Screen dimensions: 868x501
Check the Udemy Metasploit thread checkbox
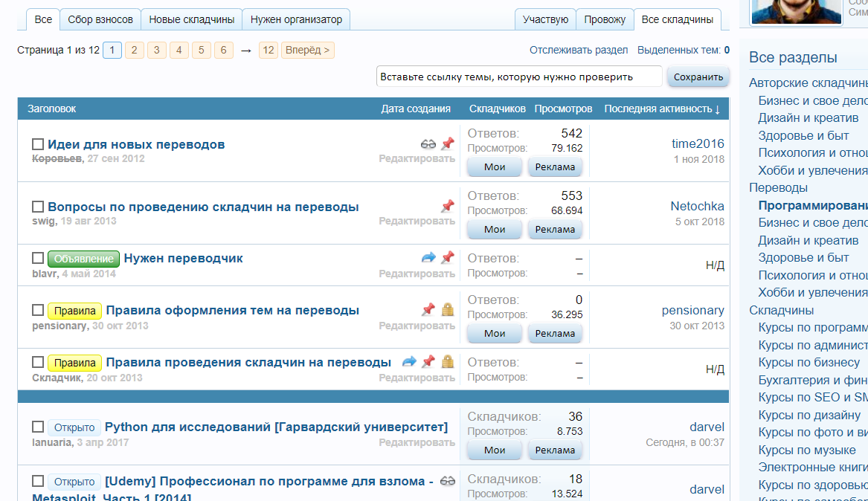coord(38,481)
